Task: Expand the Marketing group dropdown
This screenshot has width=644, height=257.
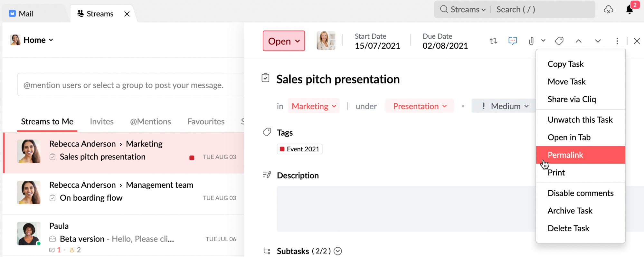Action: click(x=314, y=106)
